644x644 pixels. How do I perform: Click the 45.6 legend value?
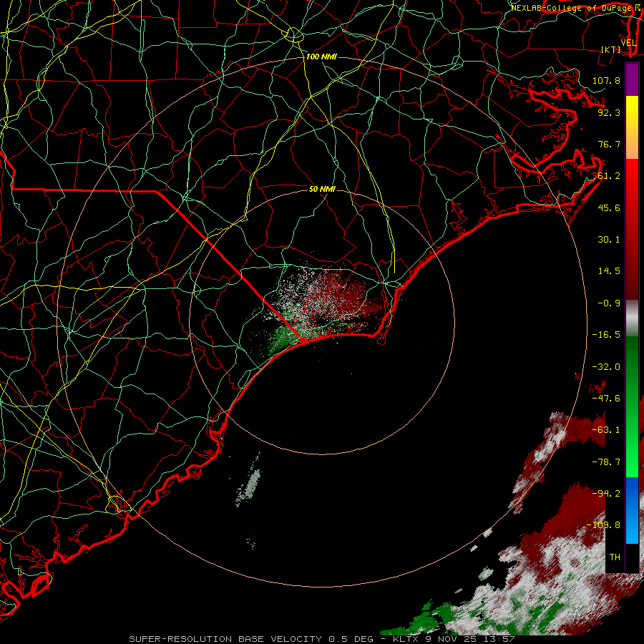point(609,208)
